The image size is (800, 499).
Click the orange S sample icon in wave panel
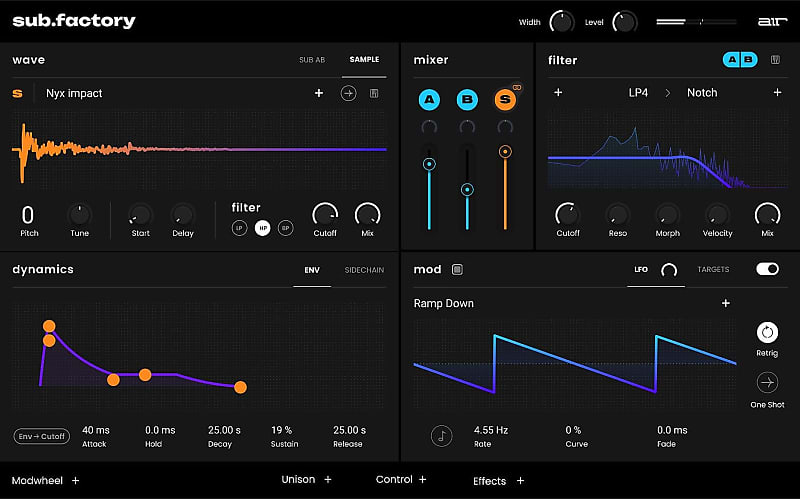pos(17,93)
